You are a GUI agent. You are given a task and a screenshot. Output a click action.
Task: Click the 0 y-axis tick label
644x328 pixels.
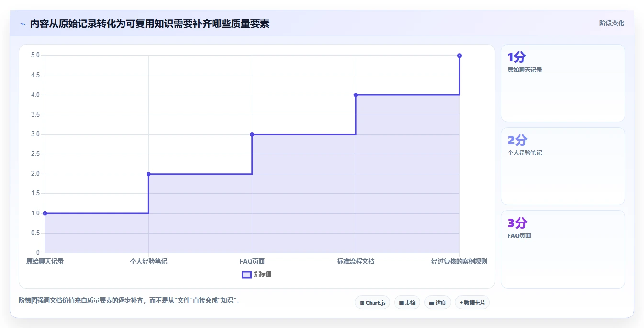coord(38,253)
